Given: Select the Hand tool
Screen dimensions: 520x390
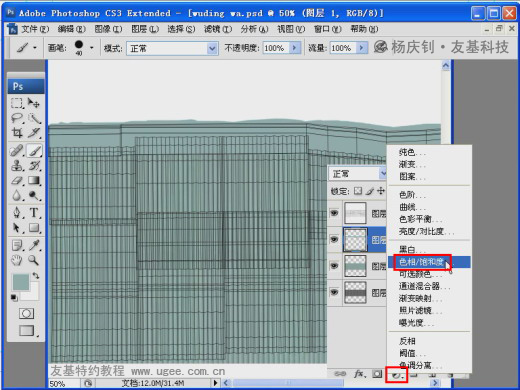Looking at the screenshot, I should pos(17,260).
